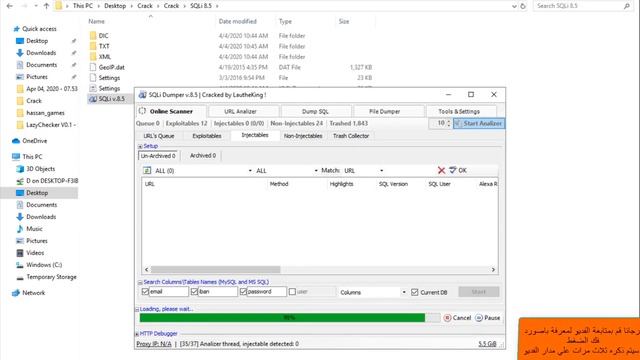Click the OK filter button
This screenshot has height=360, width=640.
[x=458, y=170]
